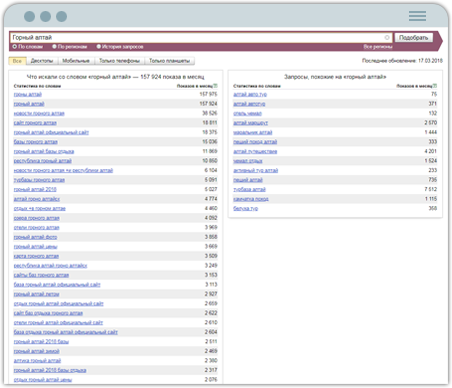Switch to the 'Десктопы' tab
This screenshot has width=452, height=388.
coord(42,61)
